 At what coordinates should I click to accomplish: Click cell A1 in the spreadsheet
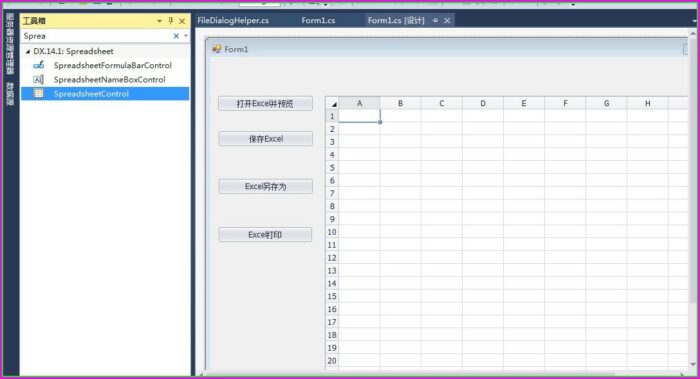pos(359,117)
